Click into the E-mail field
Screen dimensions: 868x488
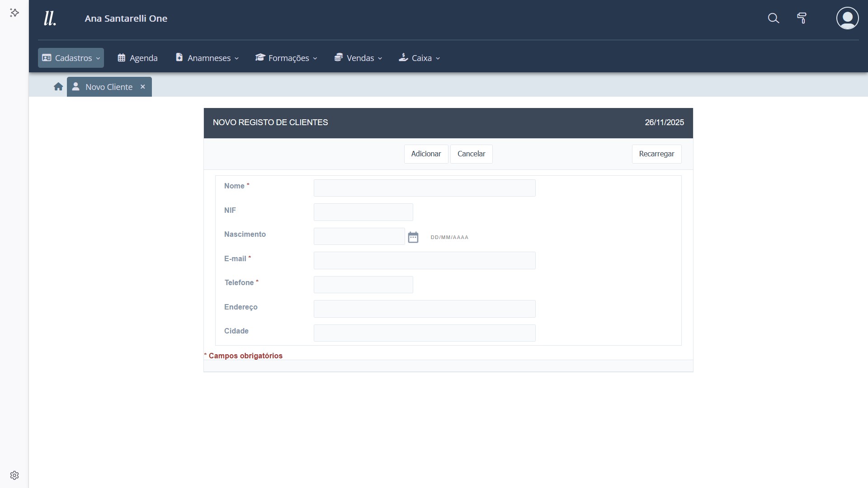(x=424, y=261)
